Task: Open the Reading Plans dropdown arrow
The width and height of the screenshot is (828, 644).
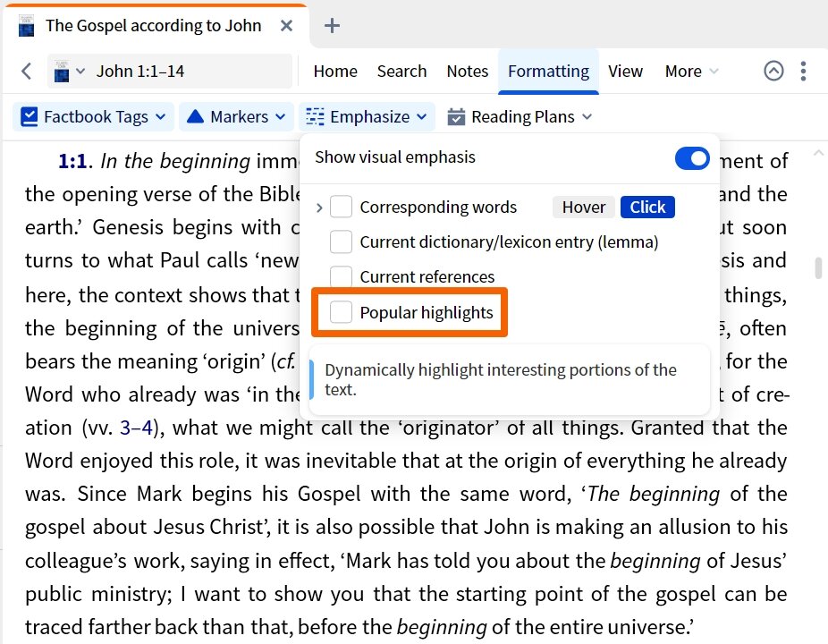Action: [x=587, y=117]
